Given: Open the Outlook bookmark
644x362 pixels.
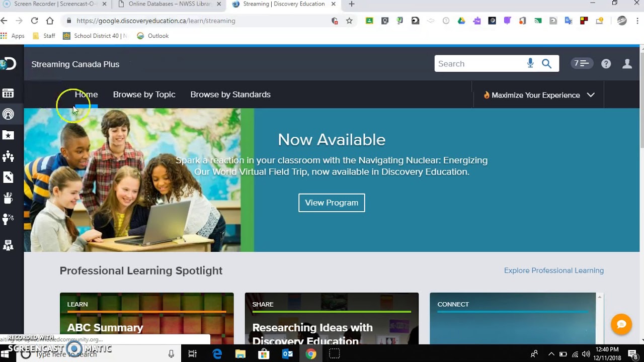Looking at the screenshot, I should (153, 36).
